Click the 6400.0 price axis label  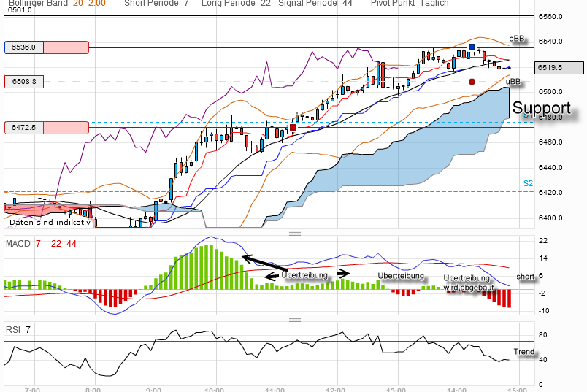[x=550, y=218]
